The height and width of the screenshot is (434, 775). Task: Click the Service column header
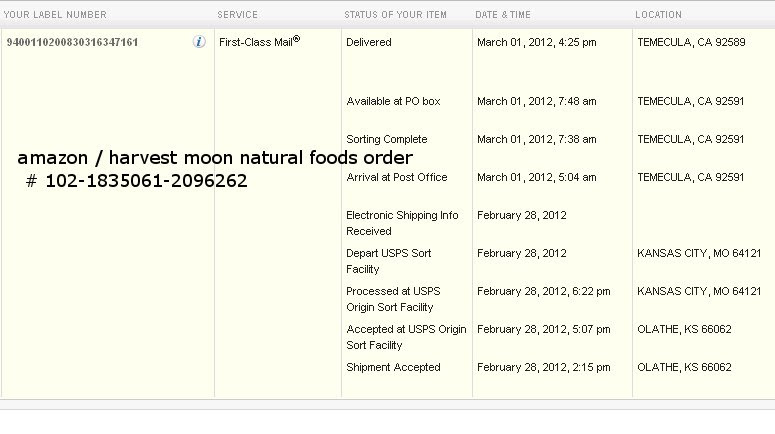click(x=237, y=15)
